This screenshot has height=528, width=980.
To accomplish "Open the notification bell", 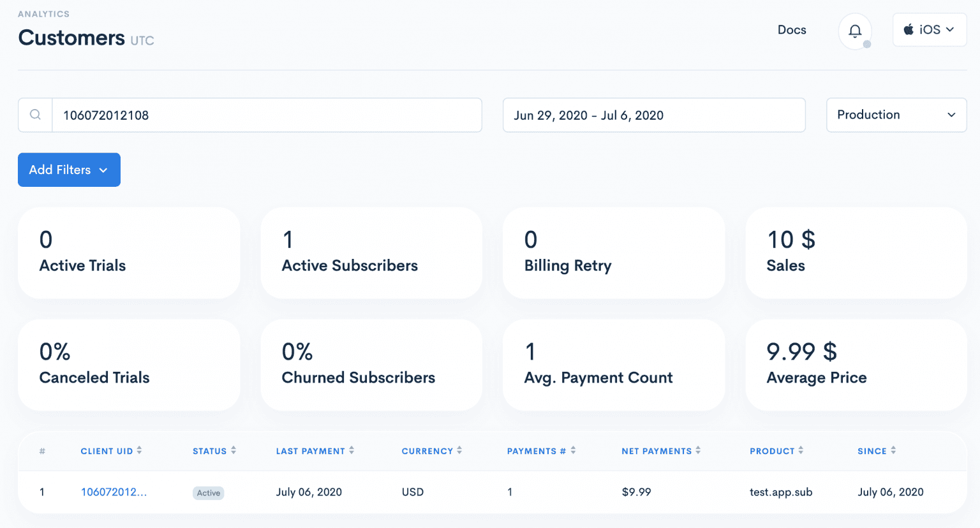I will (855, 30).
